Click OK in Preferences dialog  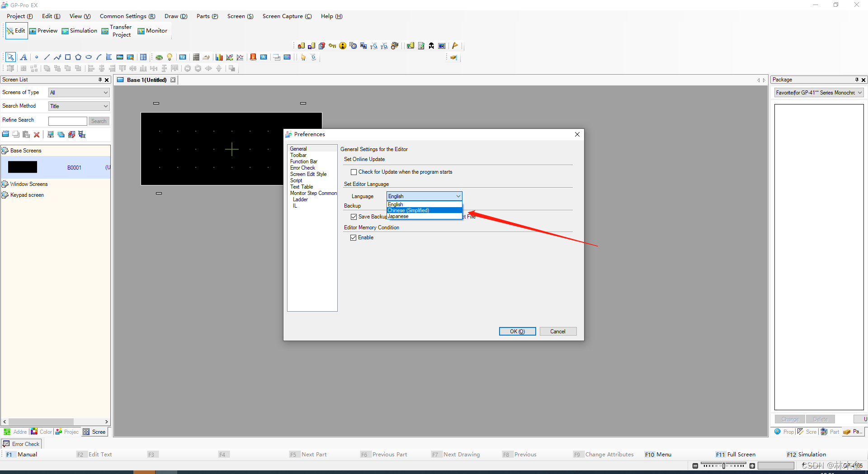click(x=517, y=332)
